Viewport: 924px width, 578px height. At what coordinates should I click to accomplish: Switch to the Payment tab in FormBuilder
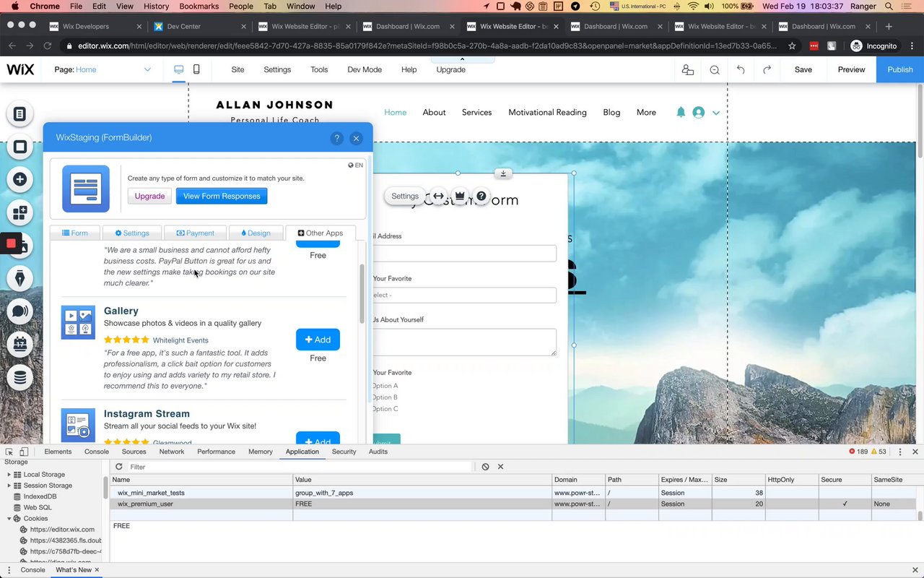click(195, 233)
